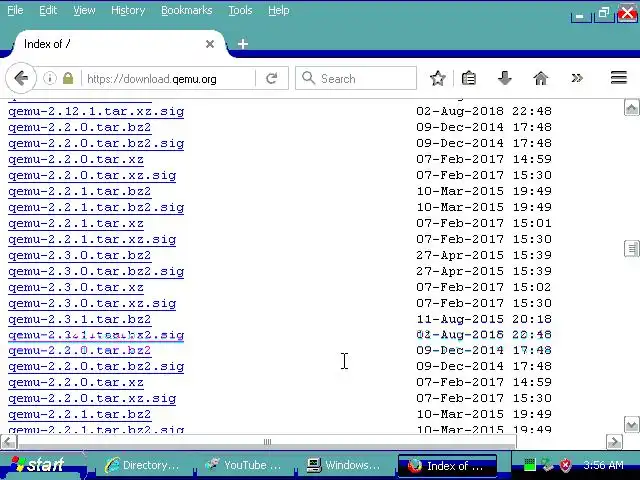Open the qemu-2.2.1.tar.xz link
Viewport: 640px width, 480px height.
tap(76, 223)
